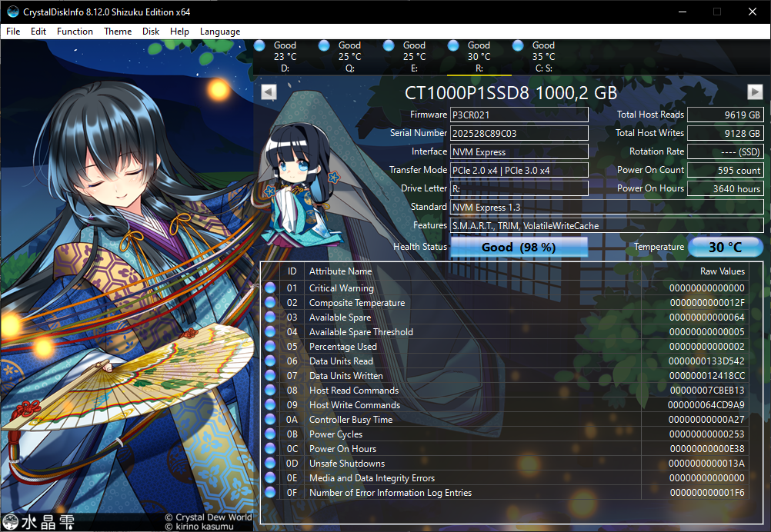Click status orb for Data Units Read row
This screenshot has width=771, height=532.
click(270, 361)
